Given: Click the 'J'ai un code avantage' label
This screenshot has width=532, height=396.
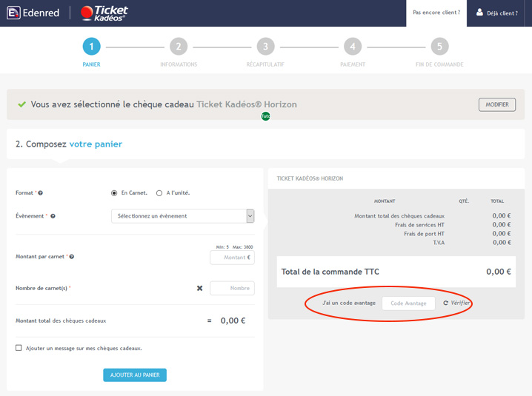Looking at the screenshot, I should coord(349,303).
